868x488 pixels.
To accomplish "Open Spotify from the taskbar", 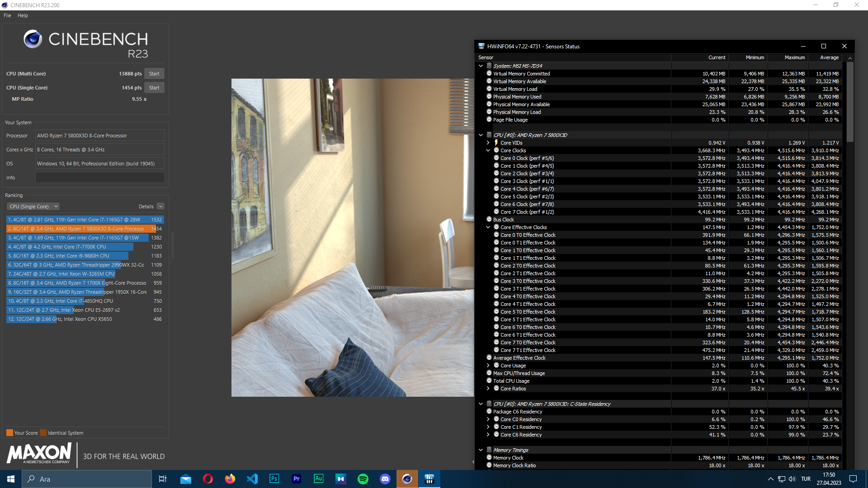I will (363, 479).
